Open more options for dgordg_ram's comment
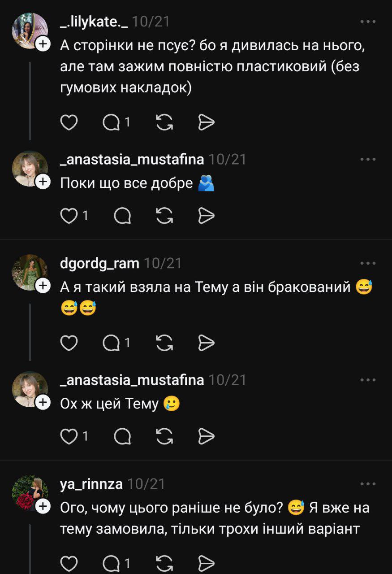This screenshot has height=574, width=392. point(368,263)
